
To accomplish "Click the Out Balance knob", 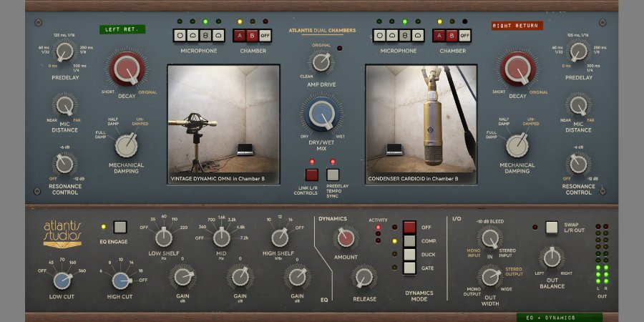I will (x=552, y=258).
